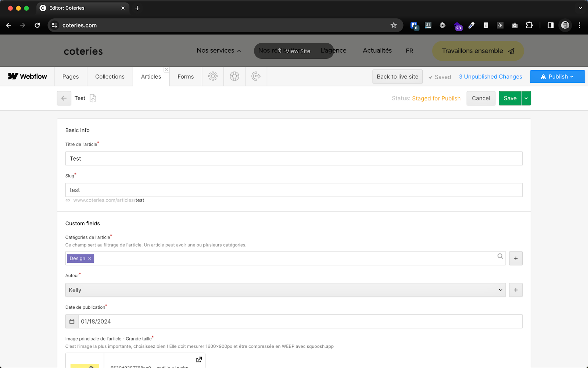Click the logout arrow icon in editor bar
Viewport: 588px width, 368px height.
(256, 76)
